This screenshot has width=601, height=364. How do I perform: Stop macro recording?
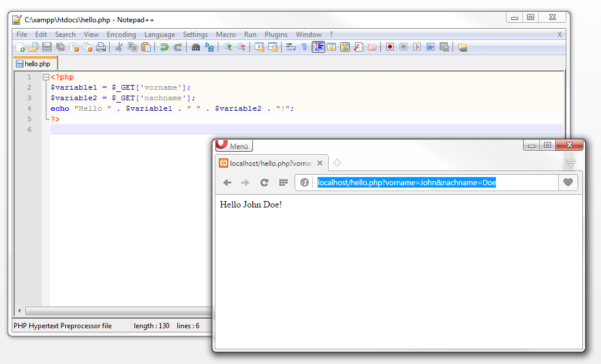click(x=403, y=47)
